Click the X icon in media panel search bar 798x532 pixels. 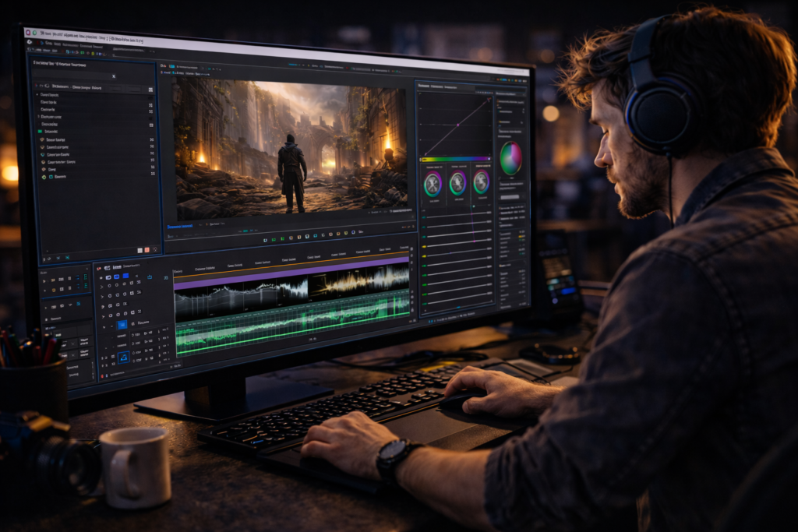pyautogui.click(x=114, y=76)
